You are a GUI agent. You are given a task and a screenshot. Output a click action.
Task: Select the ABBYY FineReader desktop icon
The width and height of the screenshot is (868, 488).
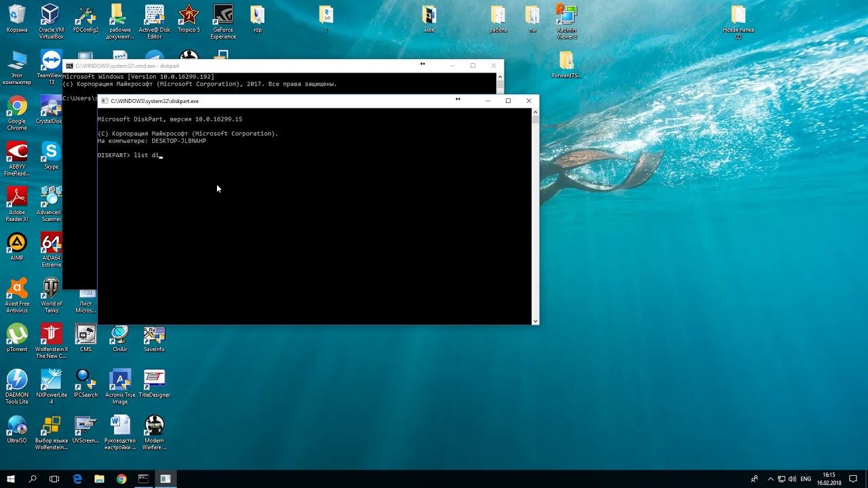17,159
